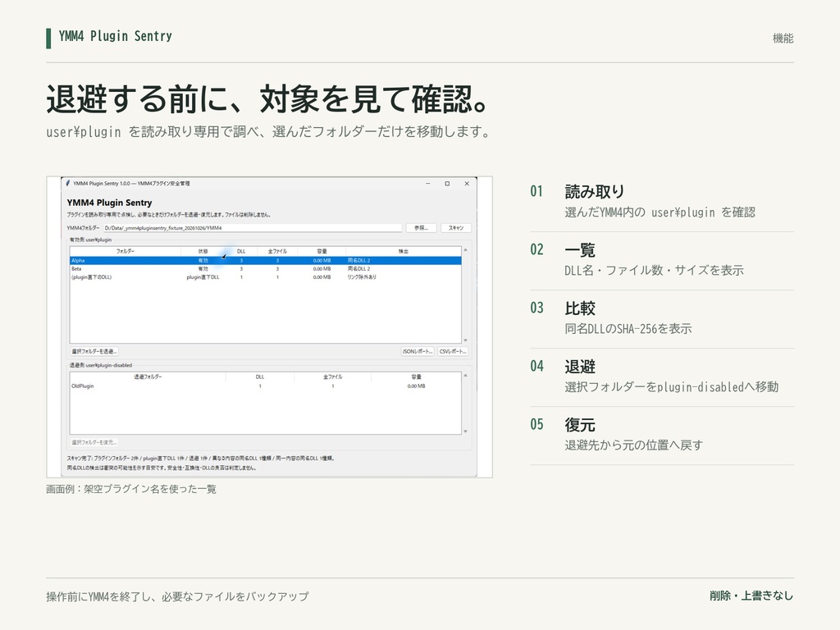The width and height of the screenshot is (840, 630).
Task: Click the YMM4 Plugin Sentry slide header
Action: (115, 36)
